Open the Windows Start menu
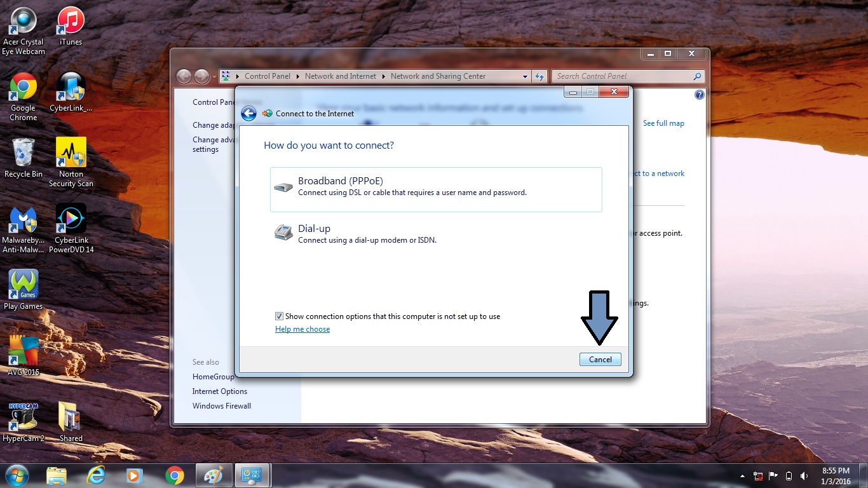This screenshot has width=868, height=488. click(x=17, y=475)
